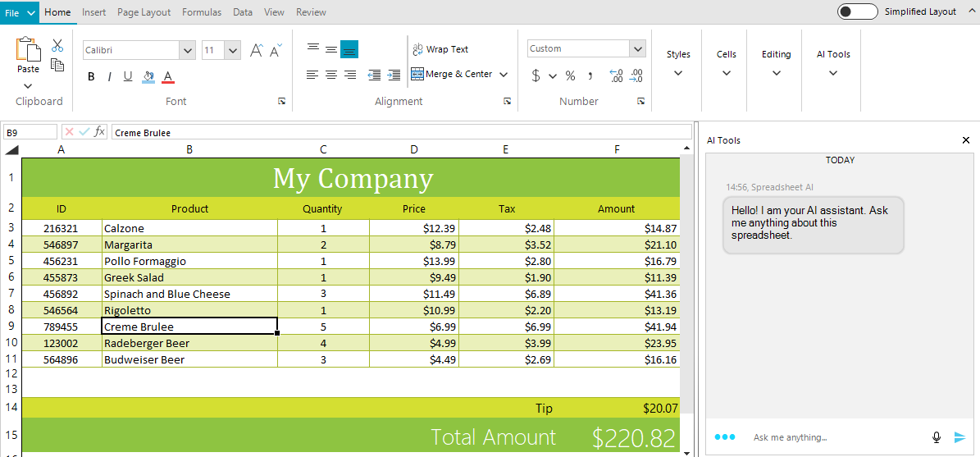
Task: Open currency symbol dropdown arrow
Action: [x=553, y=76]
